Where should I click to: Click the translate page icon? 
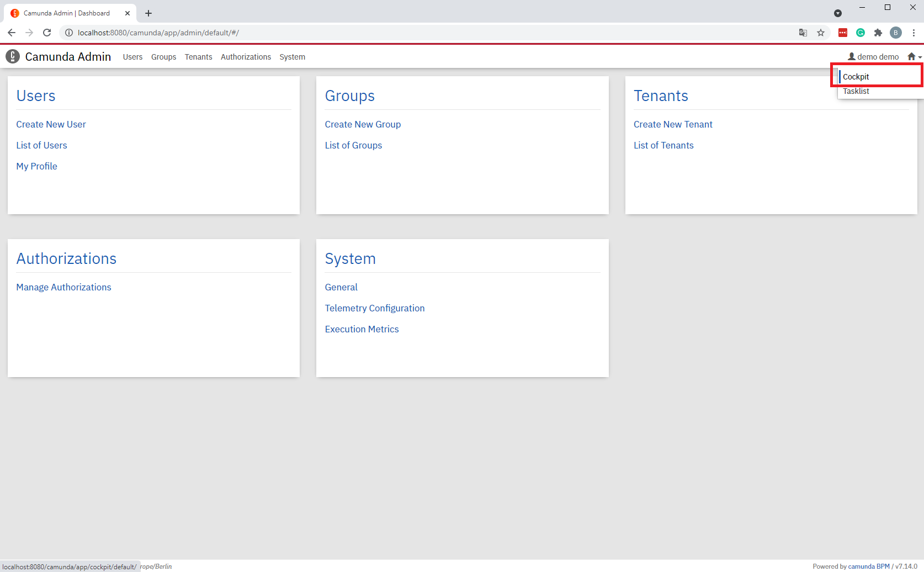(x=803, y=33)
